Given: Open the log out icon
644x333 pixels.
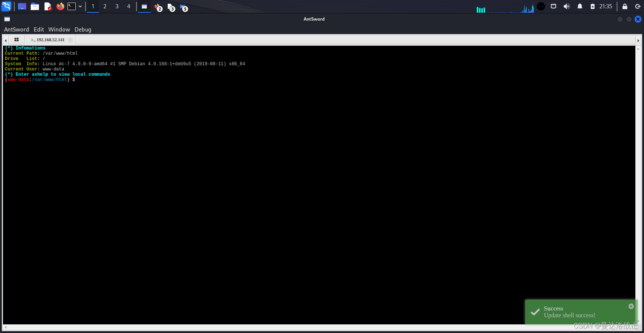Looking at the screenshot, I should pos(638,6).
